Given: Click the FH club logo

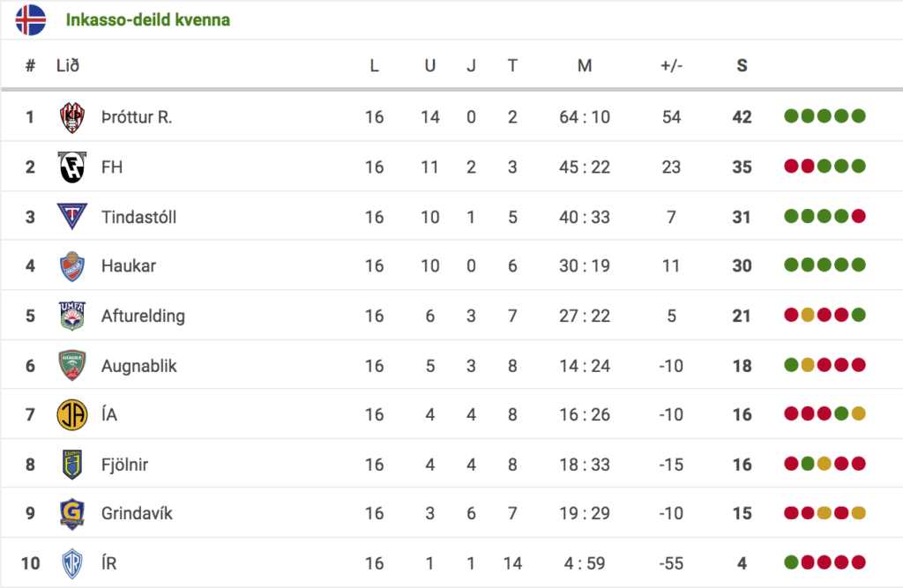Looking at the screenshot, I should tap(72, 167).
